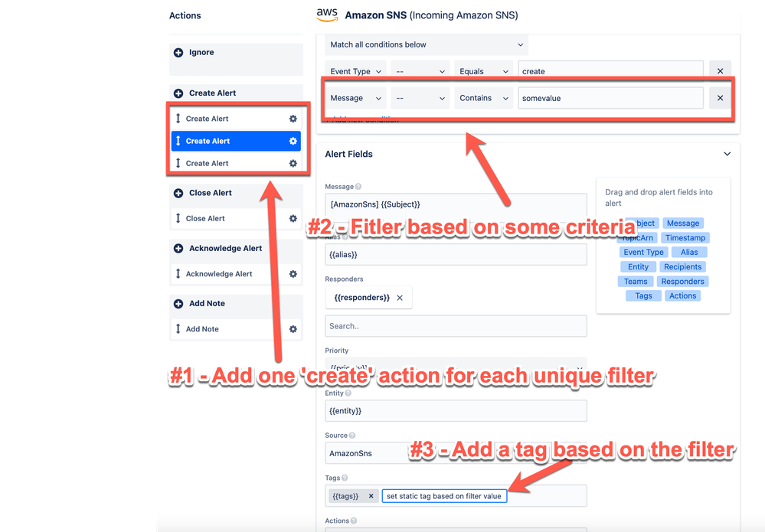Collapse the Alert Fields section chevron
This screenshot has width=765, height=532.
(x=727, y=154)
